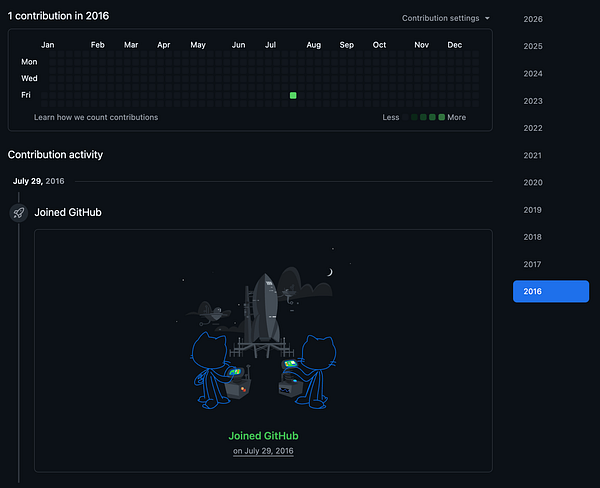600x488 pixels.
Task: Open the Contribution settings dropdown
Action: coord(445,18)
